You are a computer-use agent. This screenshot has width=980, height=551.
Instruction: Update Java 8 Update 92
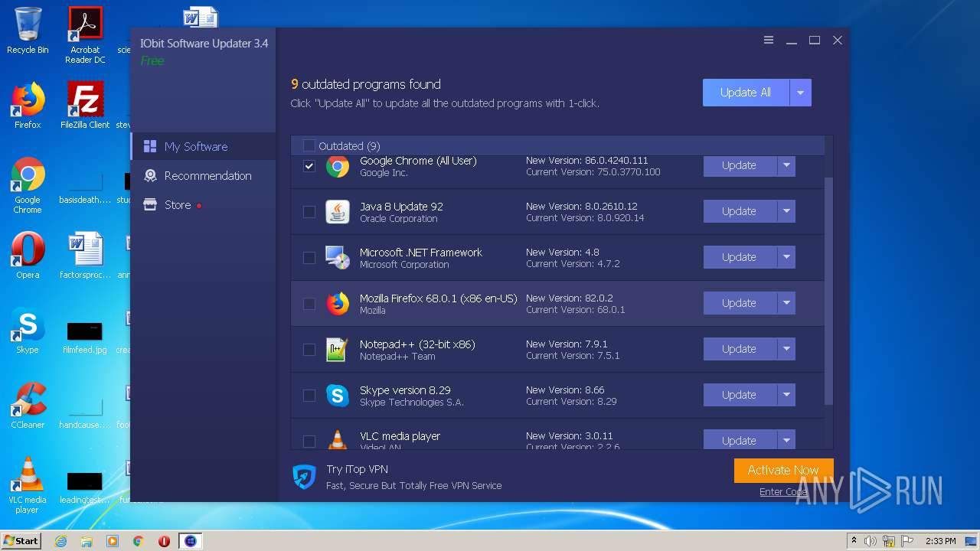coord(740,211)
